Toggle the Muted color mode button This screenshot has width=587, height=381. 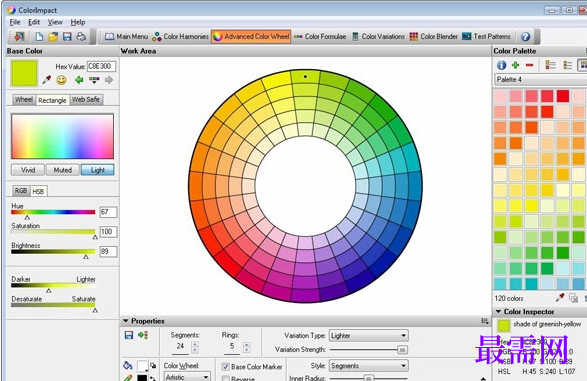[63, 170]
